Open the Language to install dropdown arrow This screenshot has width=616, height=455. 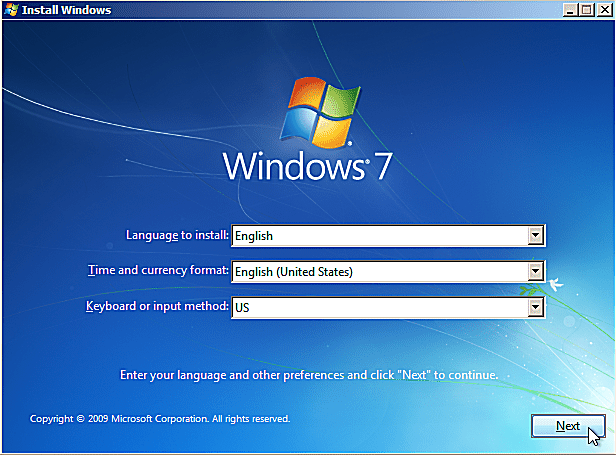pos(535,236)
